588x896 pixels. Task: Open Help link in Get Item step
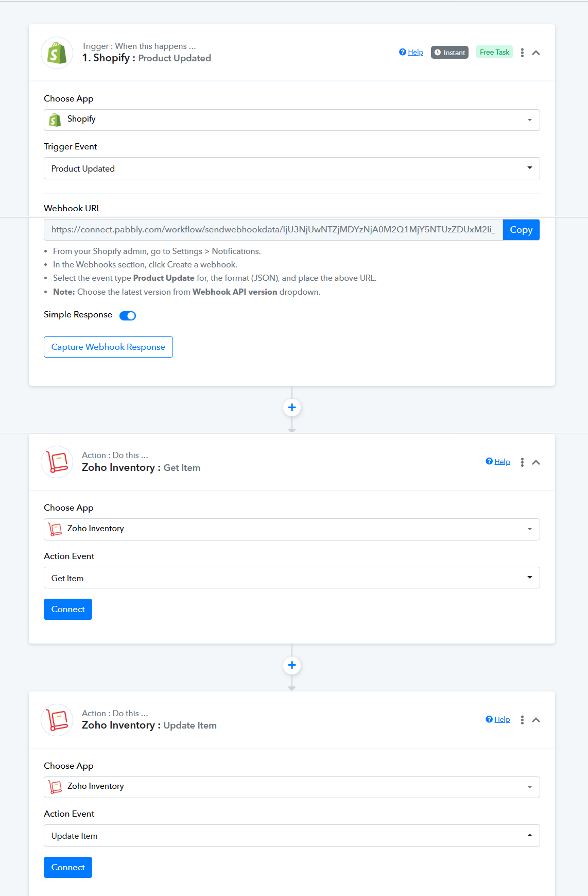[502, 462]
